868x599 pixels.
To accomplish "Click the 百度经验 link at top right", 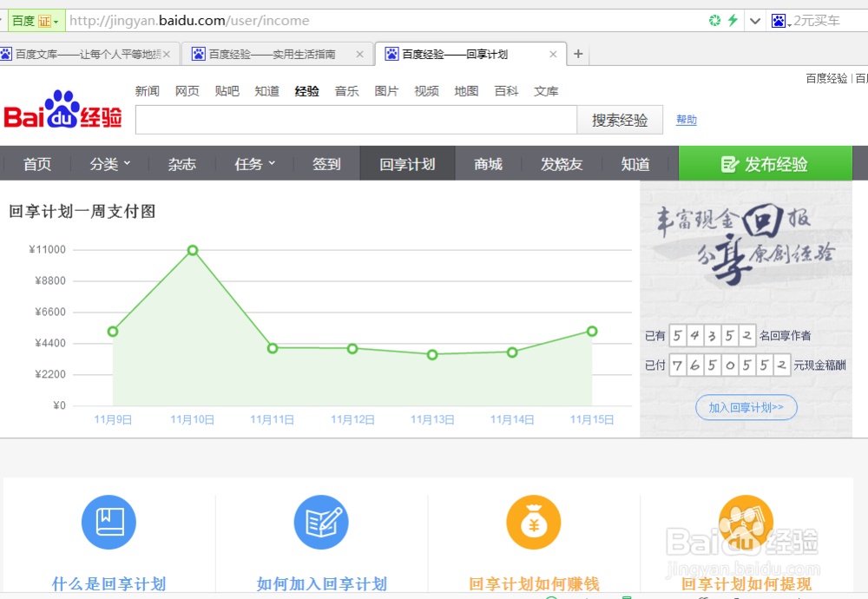I will pyautogui.click(x=826, y=79).
